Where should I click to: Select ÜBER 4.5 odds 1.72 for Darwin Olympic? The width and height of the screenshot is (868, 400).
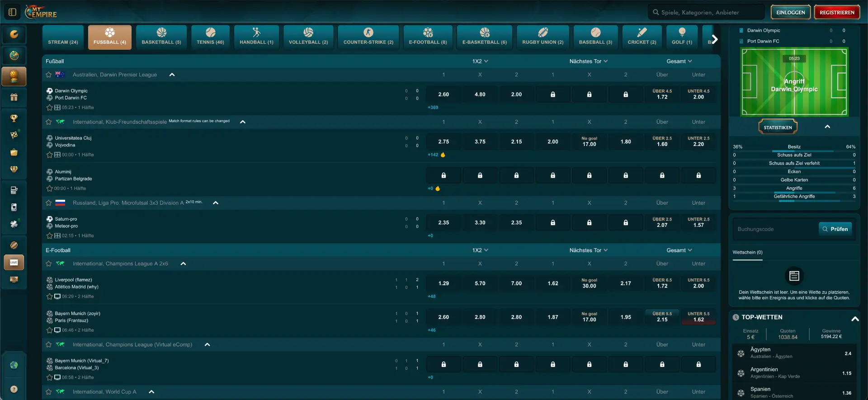click(x=662, y=94)
